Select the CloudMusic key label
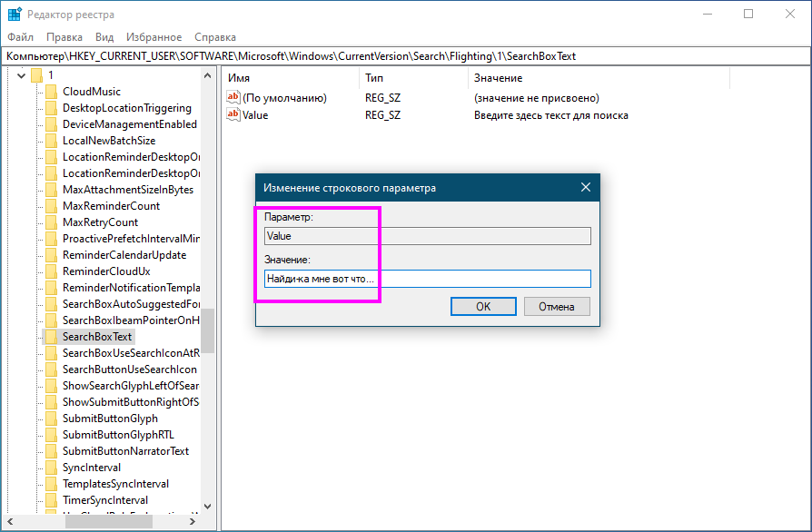Viewport: 812px width, 532px height. click(92, 92)
